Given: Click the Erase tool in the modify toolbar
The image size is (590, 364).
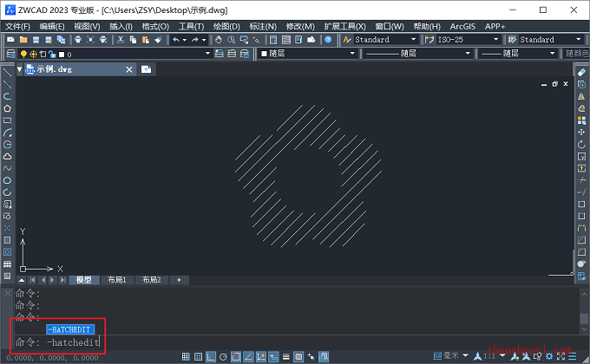Looking at the screenshot, I should [x=581, y=72].
